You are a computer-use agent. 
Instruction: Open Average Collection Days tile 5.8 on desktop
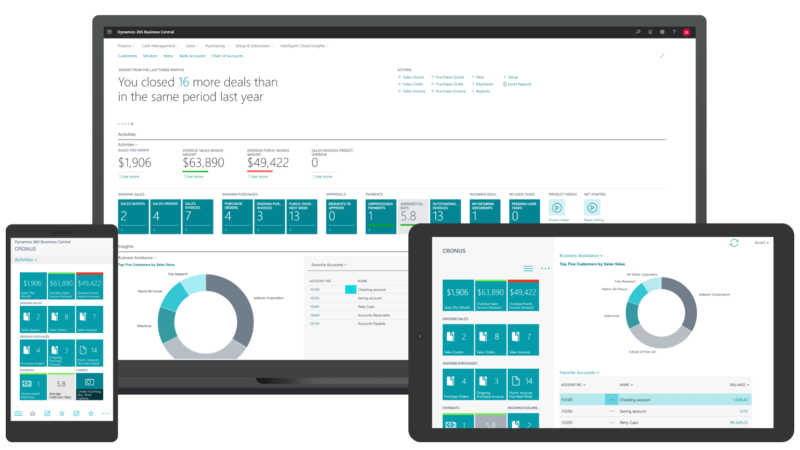click(413, 217)
